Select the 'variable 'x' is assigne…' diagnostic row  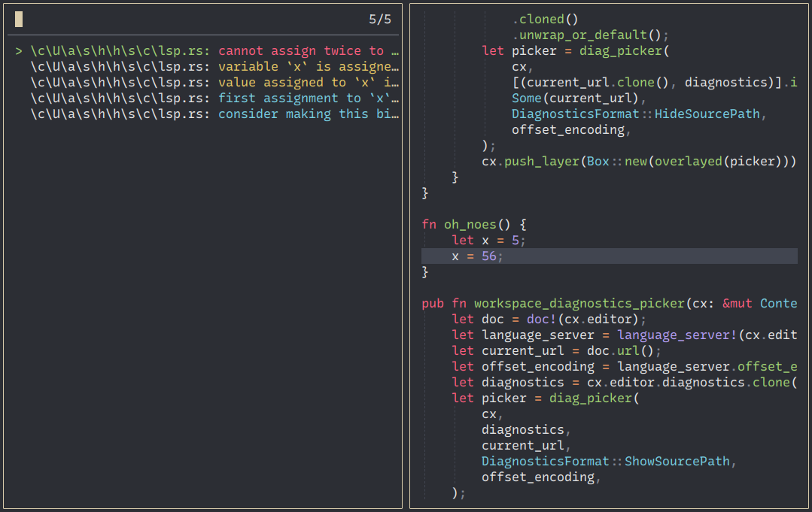click(x=214, y=67)
